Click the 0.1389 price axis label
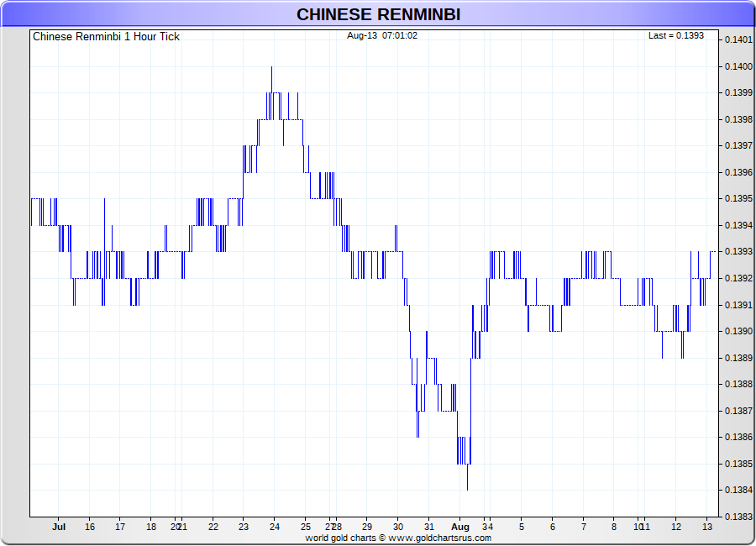The image size is (756, 546). pyautogui.click(x=738, y=359)
